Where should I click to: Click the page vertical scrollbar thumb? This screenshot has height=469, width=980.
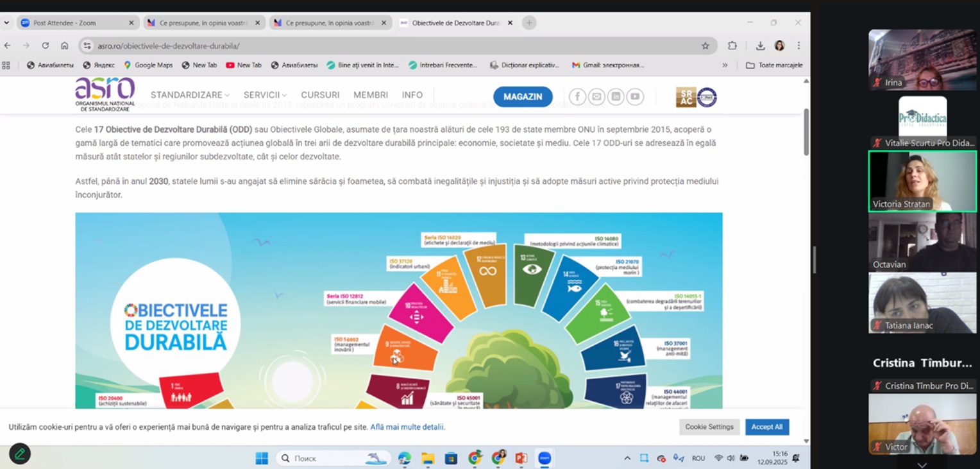(806, 132)
